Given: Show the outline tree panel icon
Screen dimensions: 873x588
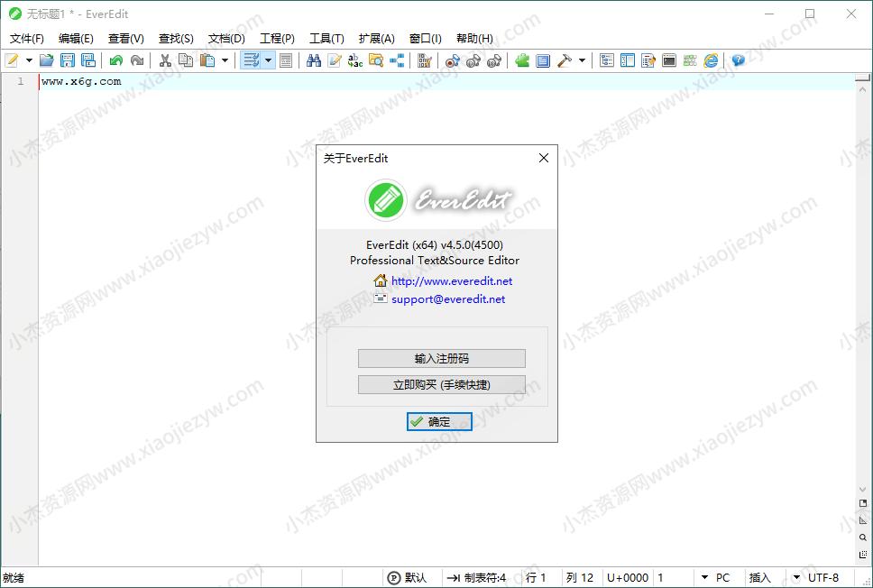Looking at the screenshot, I should [x=607, y=60].
